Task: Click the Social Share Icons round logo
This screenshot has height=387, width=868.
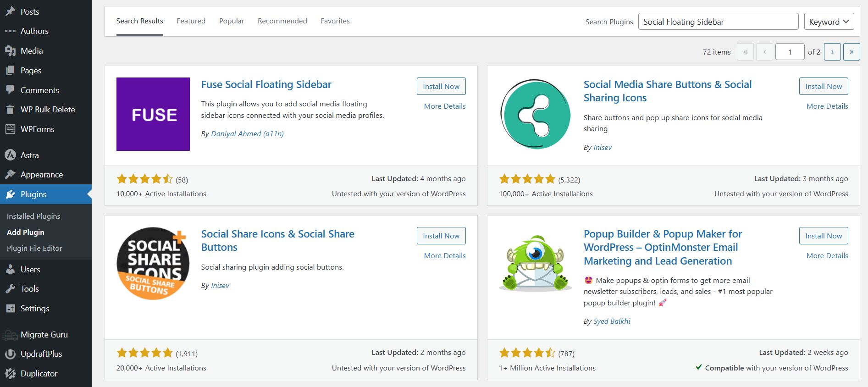Action: point(153,264)
